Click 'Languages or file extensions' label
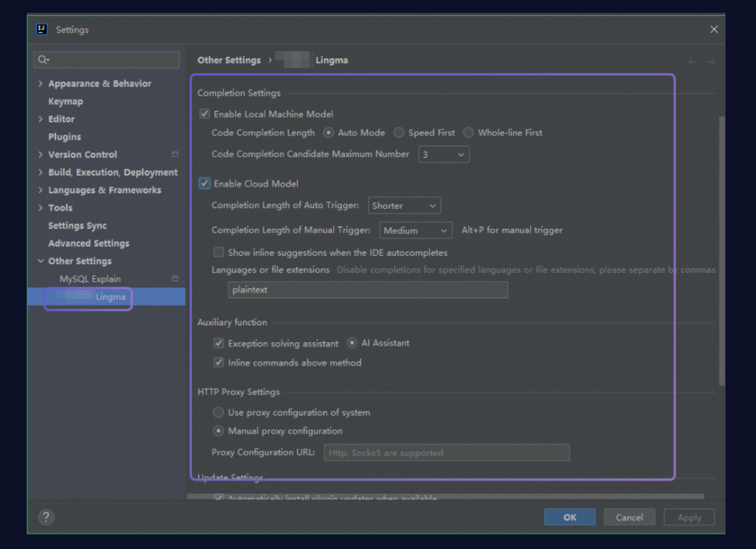The image size is (756, 549). 270,270
